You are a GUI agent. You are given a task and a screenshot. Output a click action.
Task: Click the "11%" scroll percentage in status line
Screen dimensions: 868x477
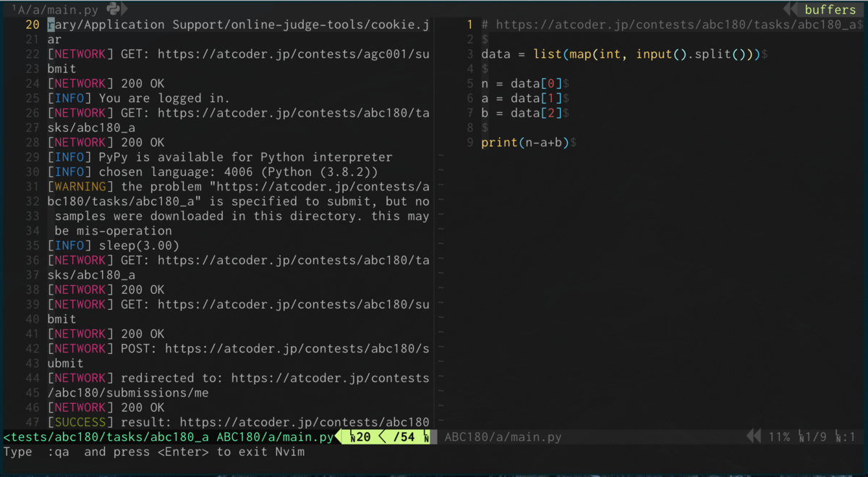tap(779, 437)
